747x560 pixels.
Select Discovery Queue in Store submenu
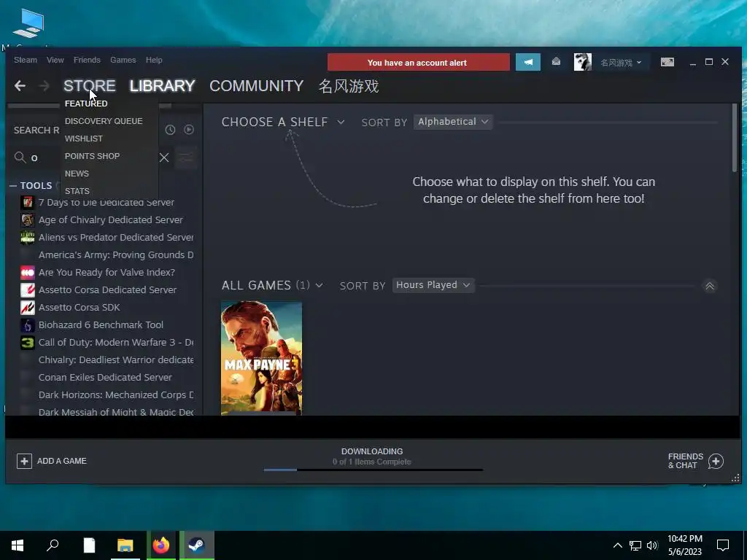coord(104,121)
